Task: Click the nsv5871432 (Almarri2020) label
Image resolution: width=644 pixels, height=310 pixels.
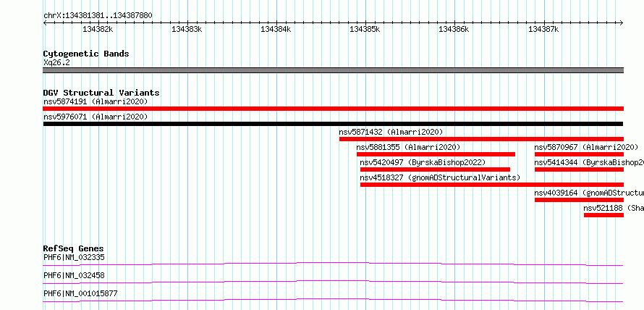Action: pyautogui.click(x=391, y=133)
